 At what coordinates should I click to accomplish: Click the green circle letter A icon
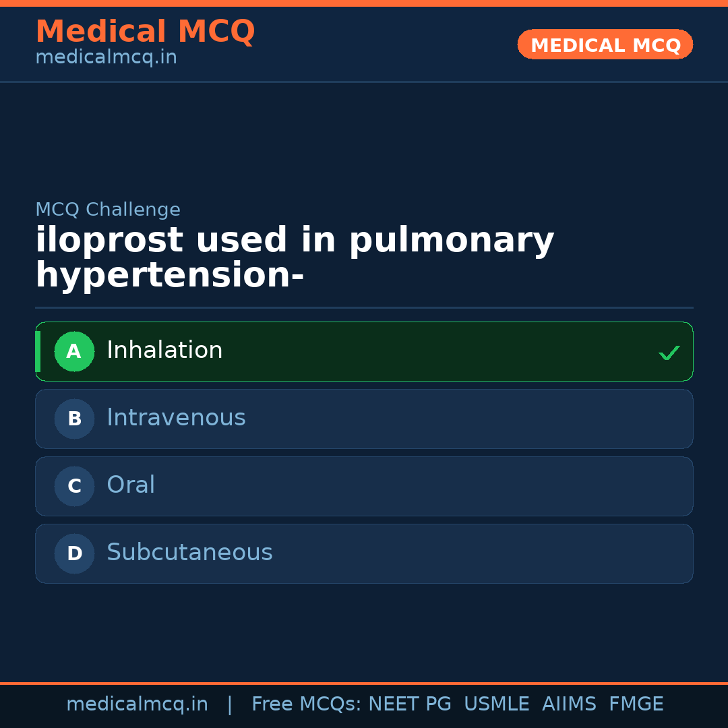click(x=74, y=351)
